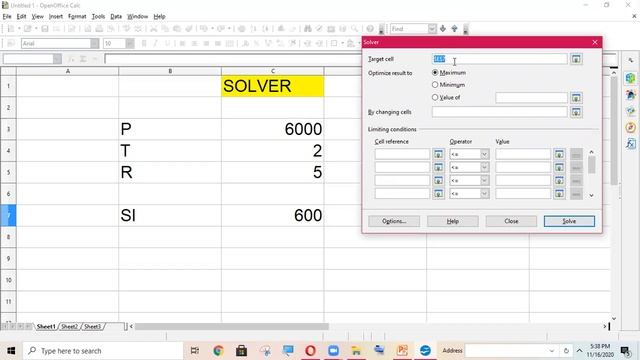Viewport: 640px width, 360px height.
Task: Click the Solve button
Action: click(x=569, y=221)
